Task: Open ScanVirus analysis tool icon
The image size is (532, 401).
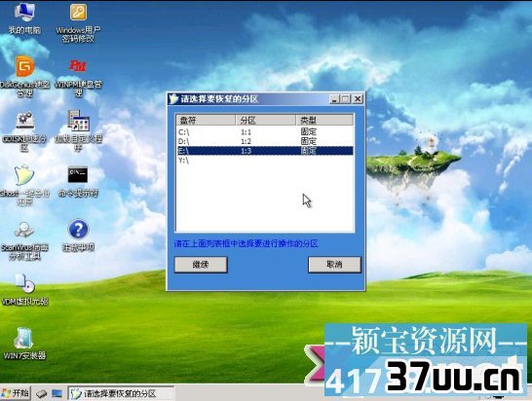Action: [x=24, y=240]
